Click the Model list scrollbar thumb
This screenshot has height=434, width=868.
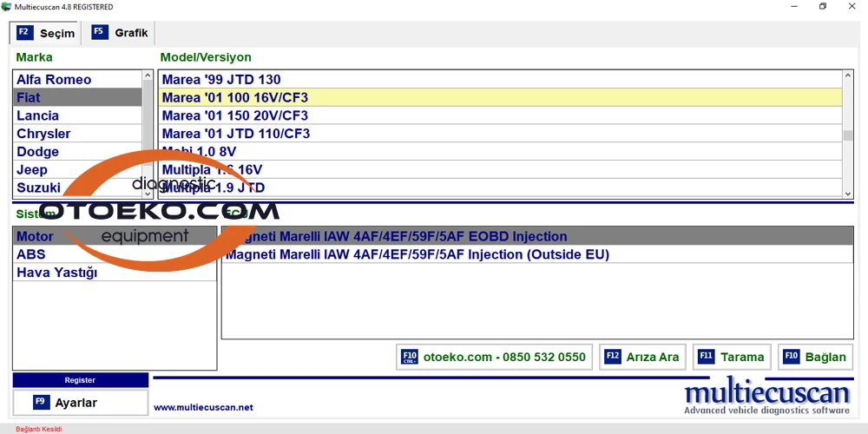click(847, 135)
